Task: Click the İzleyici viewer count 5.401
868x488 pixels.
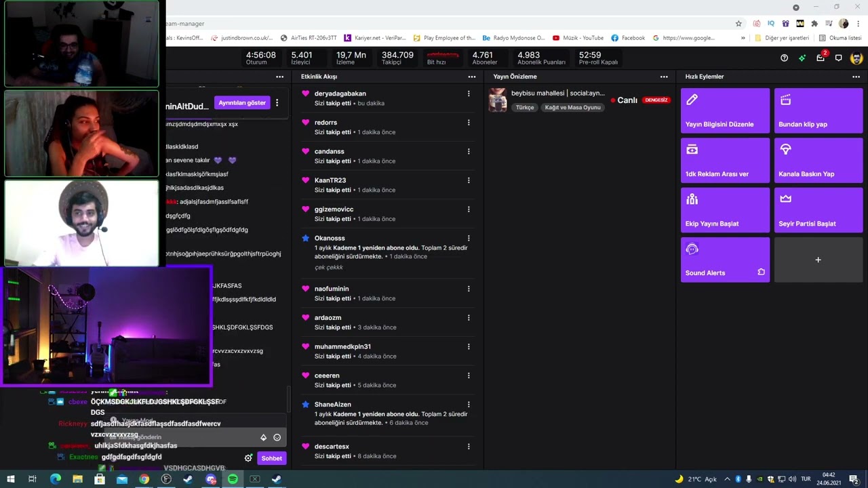Action: coord(301,58)
